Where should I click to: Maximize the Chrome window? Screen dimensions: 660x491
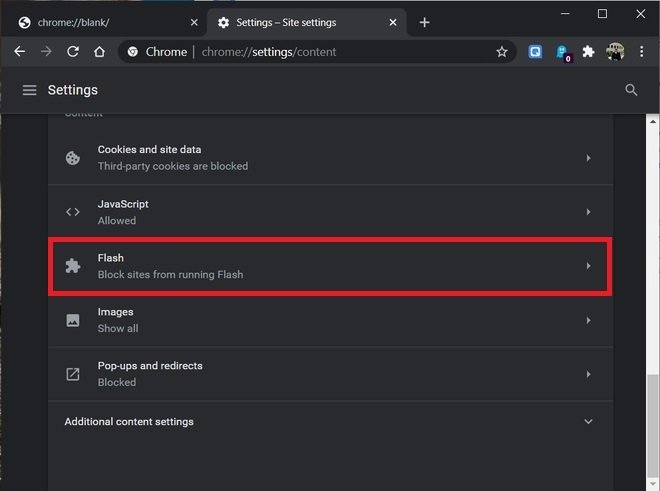[602, 13]
